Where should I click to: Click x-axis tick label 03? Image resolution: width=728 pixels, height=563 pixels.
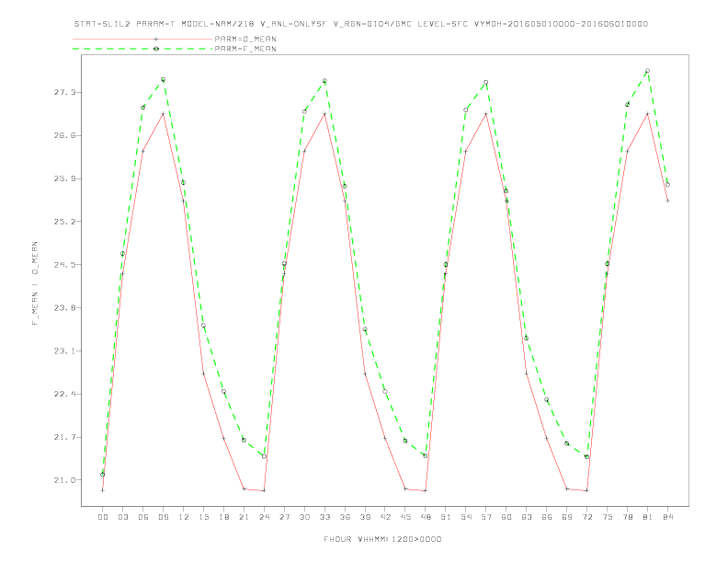[x=122, y=517]
